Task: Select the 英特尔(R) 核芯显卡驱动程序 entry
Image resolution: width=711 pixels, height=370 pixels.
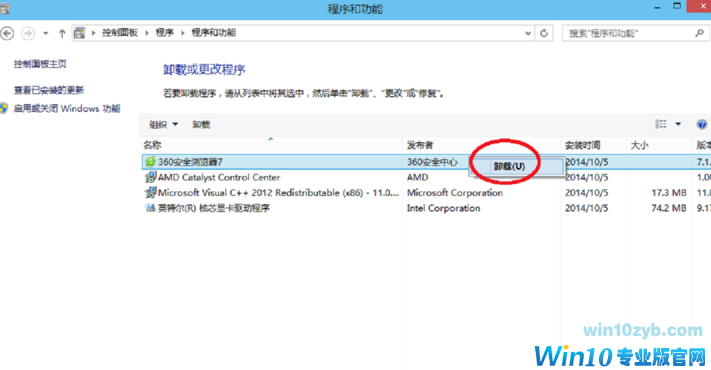Action: point(214,208)
